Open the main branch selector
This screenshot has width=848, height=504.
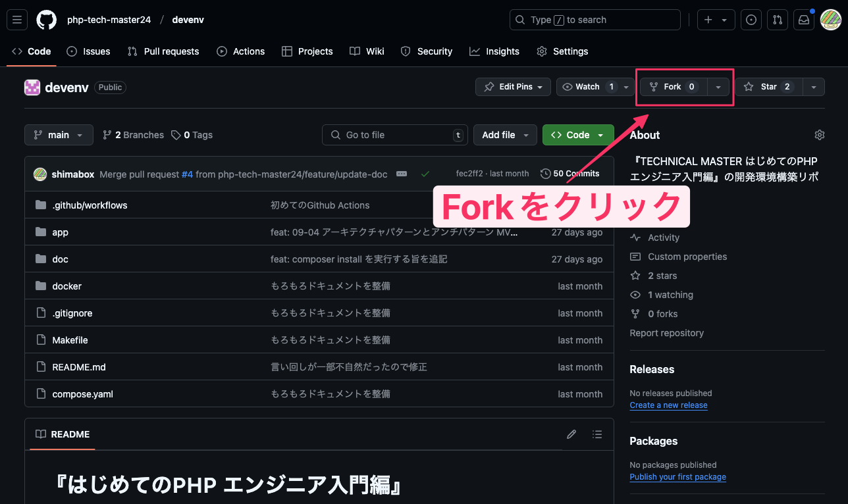(59, 135)
